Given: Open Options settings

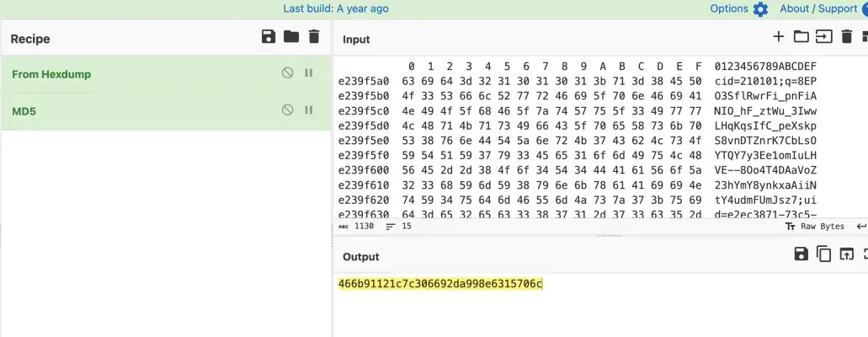Looking at the screenshot, I should [x=738, y=8].
